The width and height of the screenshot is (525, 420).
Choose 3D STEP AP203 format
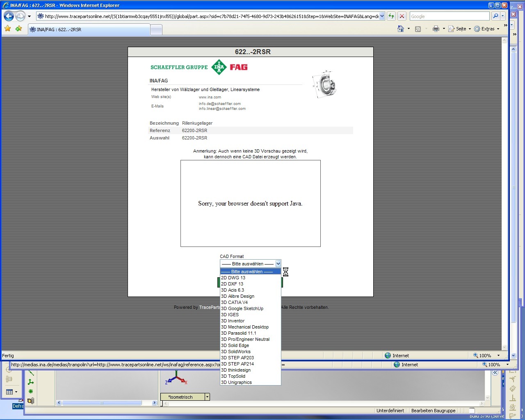pos(251,358)
